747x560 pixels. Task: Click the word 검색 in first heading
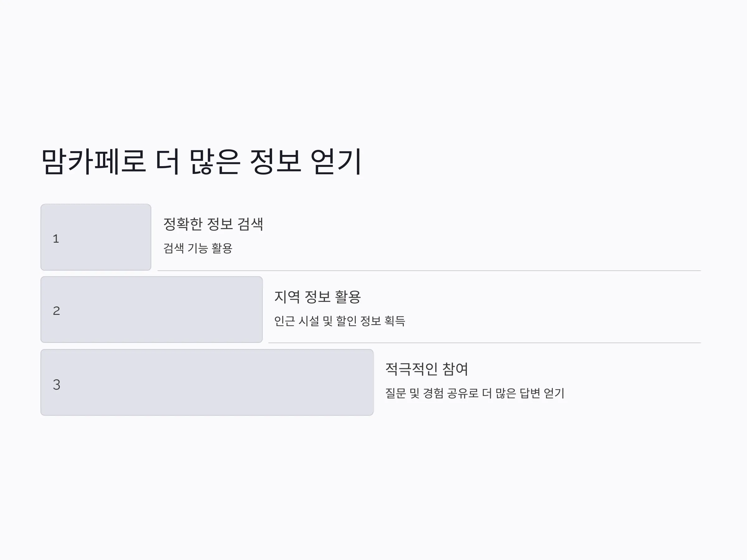pyautogui.click(x=250, y=224)
